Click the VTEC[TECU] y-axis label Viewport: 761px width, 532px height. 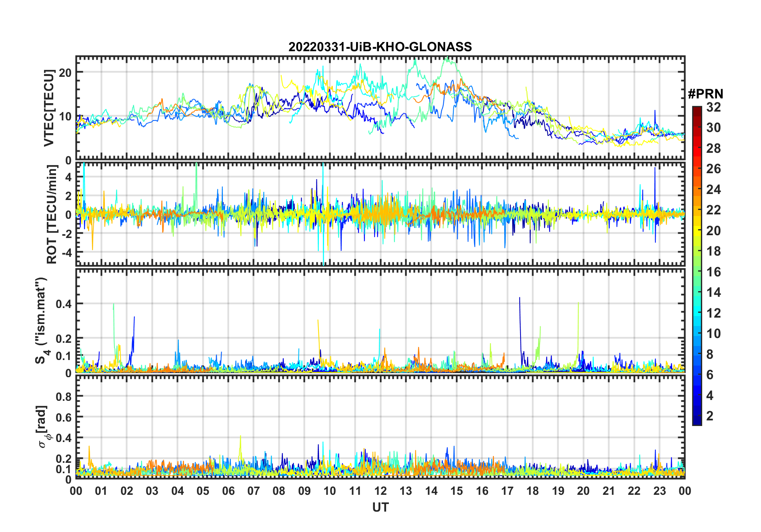click(x=49, y=108)
